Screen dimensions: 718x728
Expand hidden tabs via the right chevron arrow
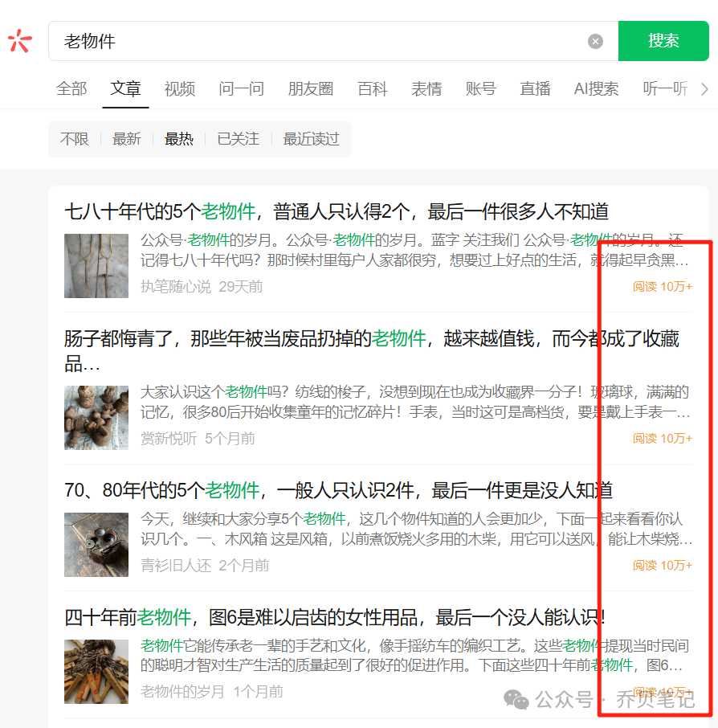click(x=704, y=89)
